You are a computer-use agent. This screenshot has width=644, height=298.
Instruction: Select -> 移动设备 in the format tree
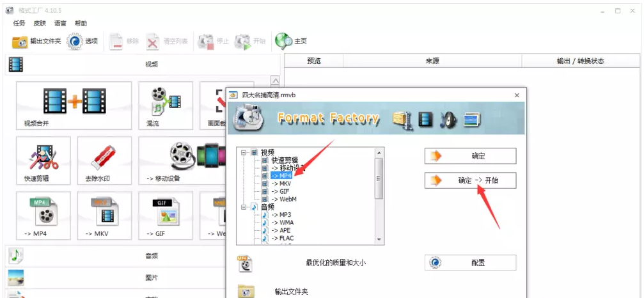point(288,168)
